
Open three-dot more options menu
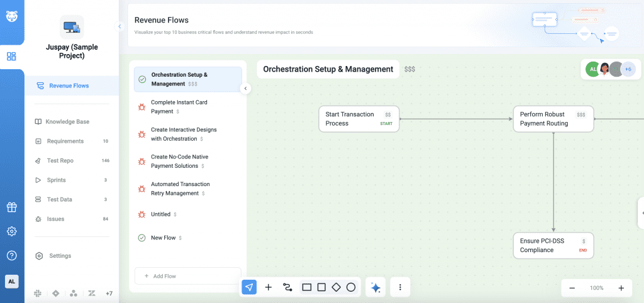tap(400, 287)
